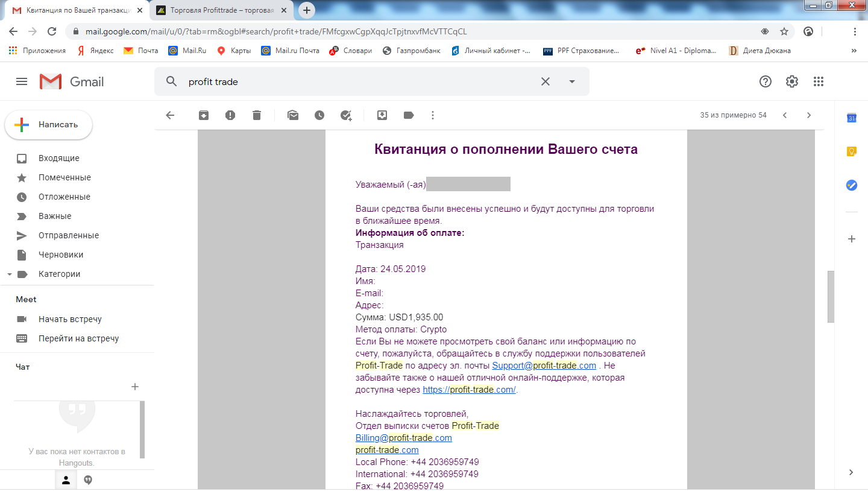This screenshot has width=868, height=491.
Task: Report this email as spam
Action: pos(230,115)
